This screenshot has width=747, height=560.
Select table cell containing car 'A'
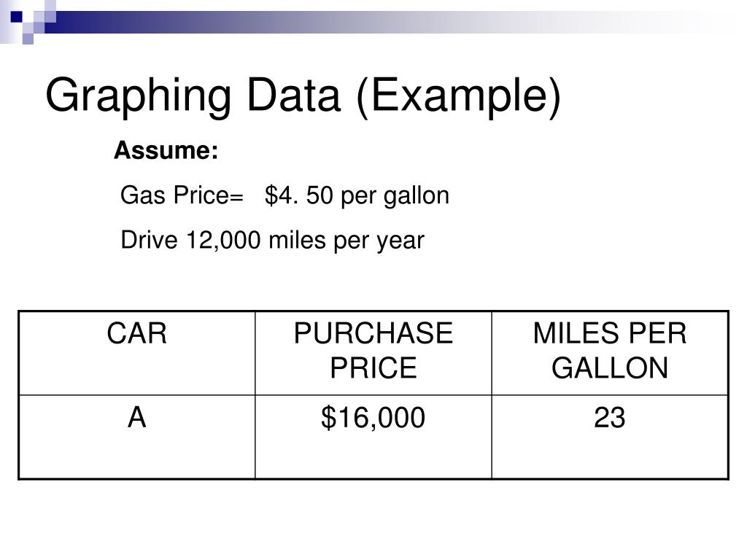[x=136, y=437]
